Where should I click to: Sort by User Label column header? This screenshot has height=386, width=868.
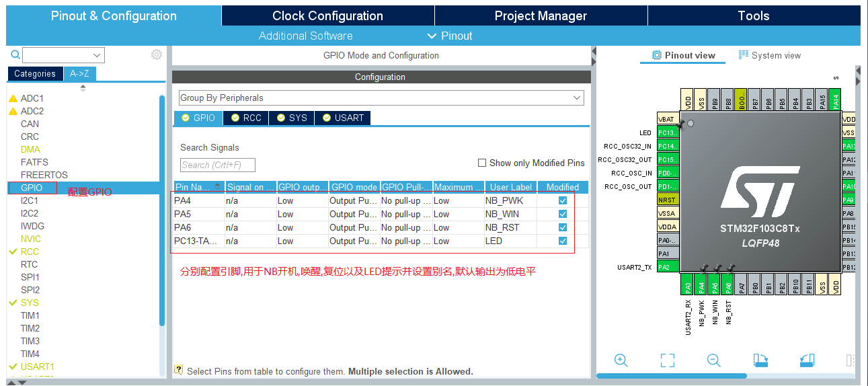[510, 187]
